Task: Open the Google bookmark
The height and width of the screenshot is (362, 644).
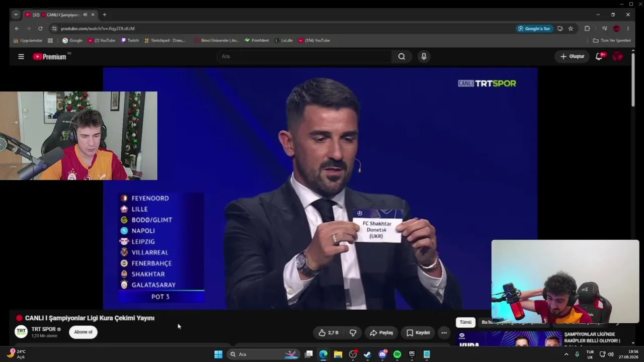Action: 72,41
